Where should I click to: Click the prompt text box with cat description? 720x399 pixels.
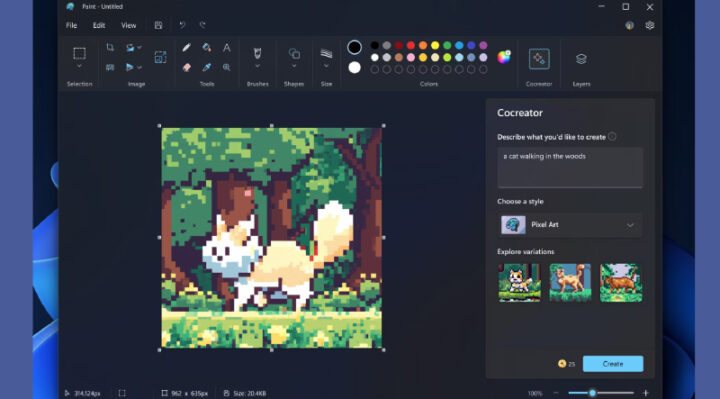click(570, 168)
